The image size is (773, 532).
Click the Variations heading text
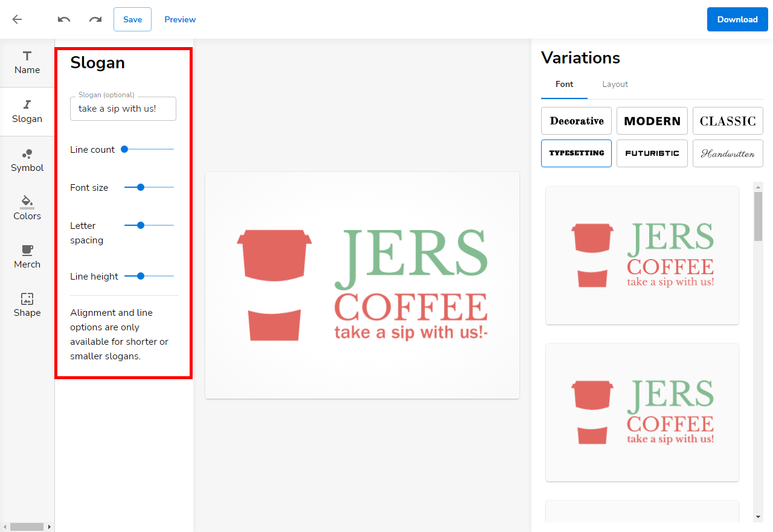pos(580,58)
